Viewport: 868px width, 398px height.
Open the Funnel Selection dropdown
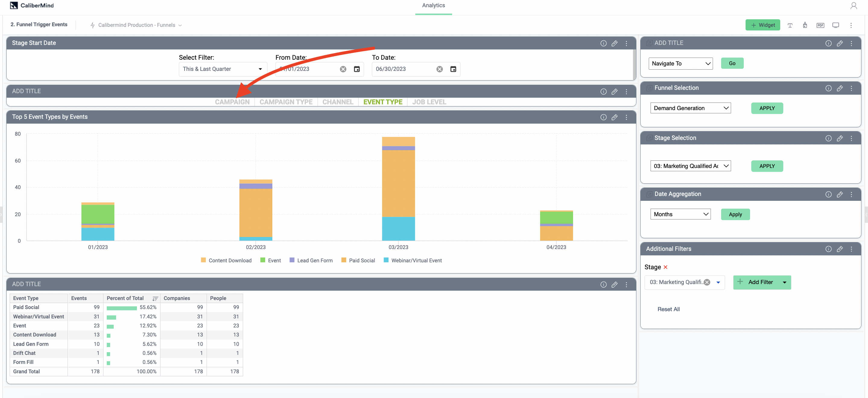(690, 107)
